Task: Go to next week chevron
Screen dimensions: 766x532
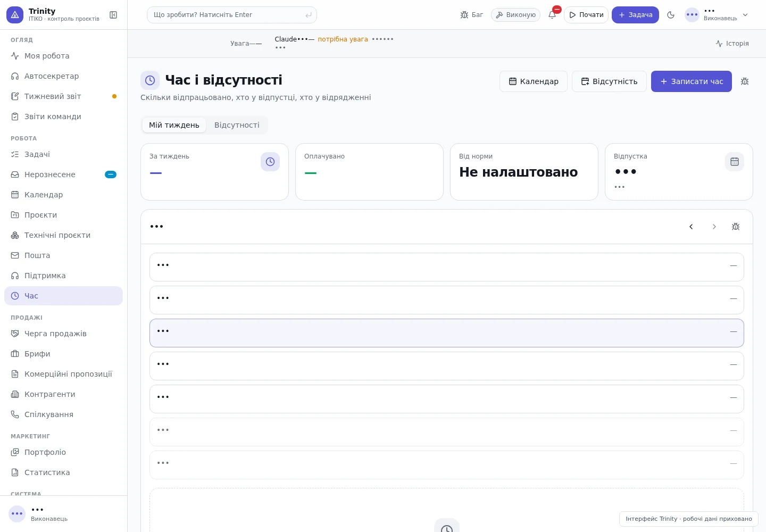Action: point(714,227)
